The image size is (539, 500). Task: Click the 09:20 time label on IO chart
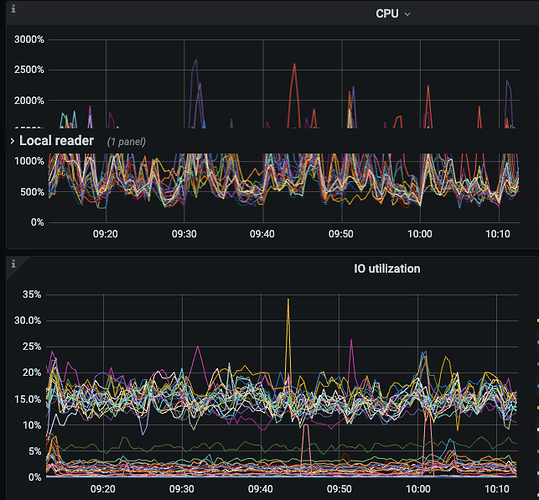(x=103, y=489)
